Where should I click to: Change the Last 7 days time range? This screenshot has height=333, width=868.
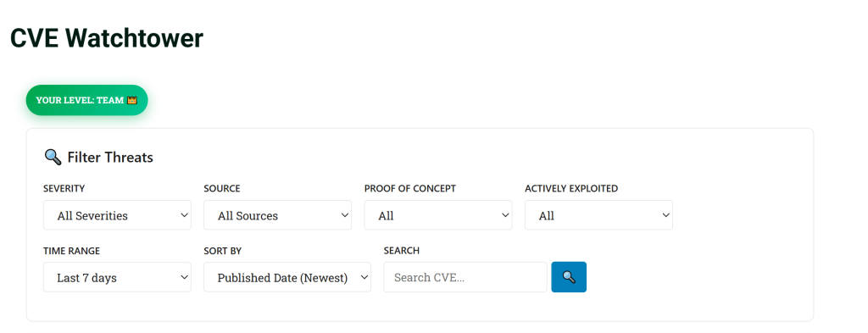[x=117, y=277]
